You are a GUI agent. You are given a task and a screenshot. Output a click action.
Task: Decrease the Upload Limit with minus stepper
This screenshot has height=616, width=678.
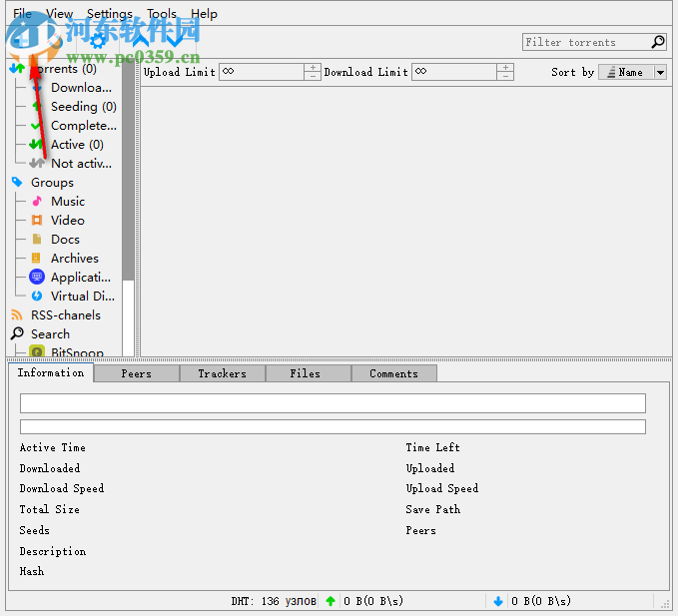coord(313,76)
